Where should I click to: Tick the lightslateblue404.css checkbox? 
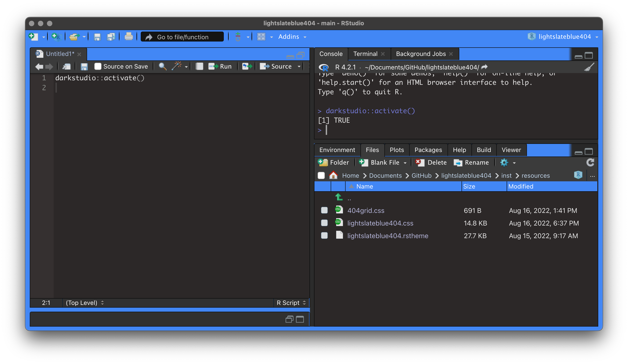click(x=324, y=223)
